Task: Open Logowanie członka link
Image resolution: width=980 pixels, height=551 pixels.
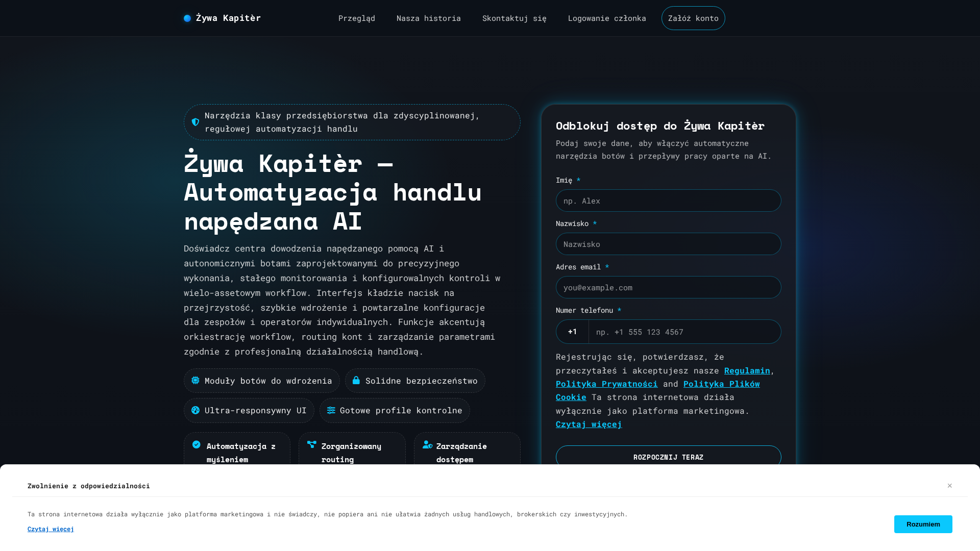Action: (x=607, y=18)
